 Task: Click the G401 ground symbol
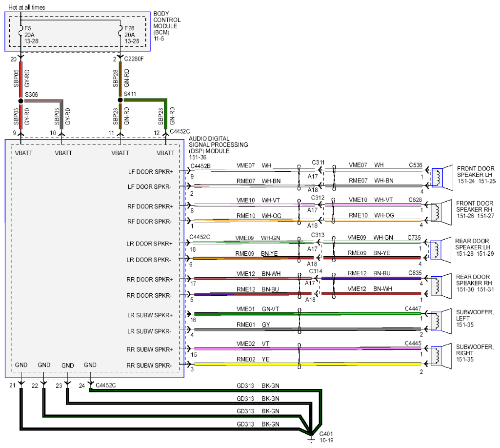coord(311,439)
